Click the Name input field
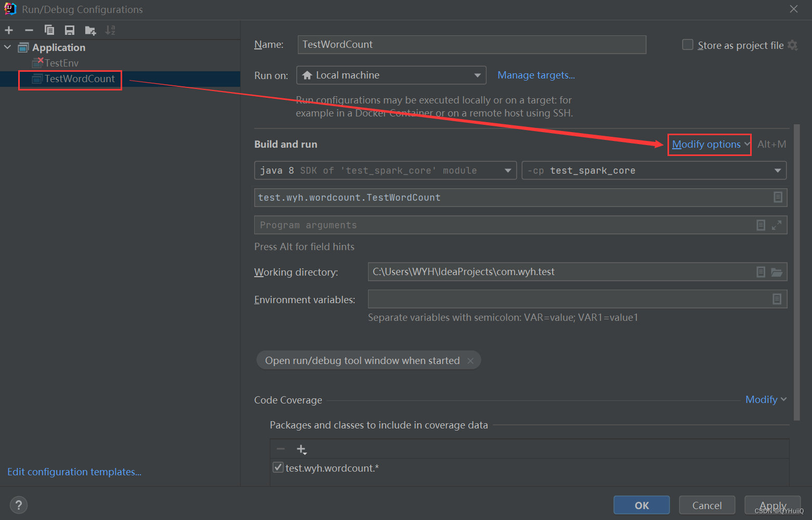The image size is (812, 520). pos(472,45)
